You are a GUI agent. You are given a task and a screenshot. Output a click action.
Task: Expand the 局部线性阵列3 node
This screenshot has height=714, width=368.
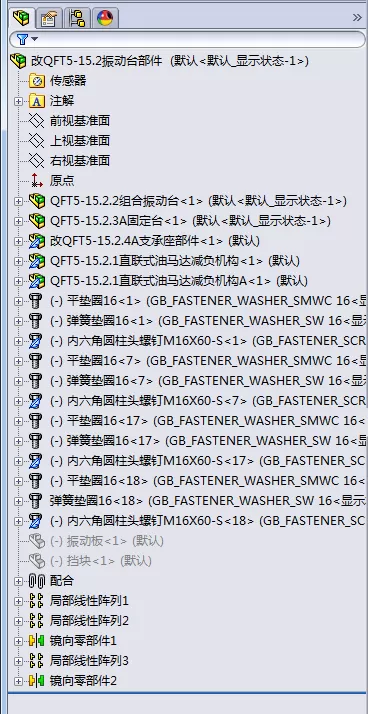(x=18, y=661)
